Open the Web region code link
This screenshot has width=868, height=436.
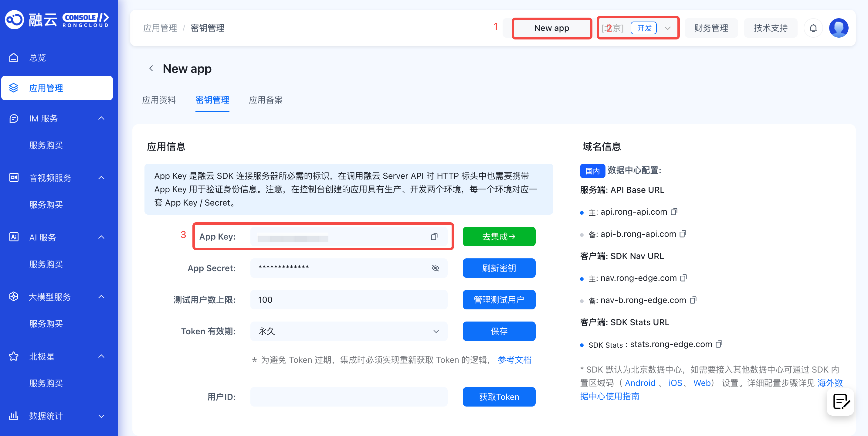click(x=702, y=383)
